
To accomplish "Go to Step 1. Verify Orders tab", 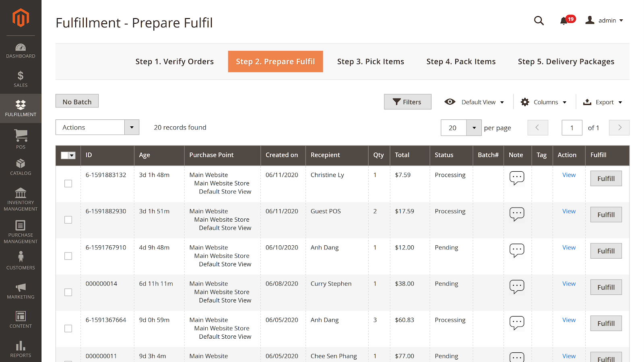I will click(174, 62).
